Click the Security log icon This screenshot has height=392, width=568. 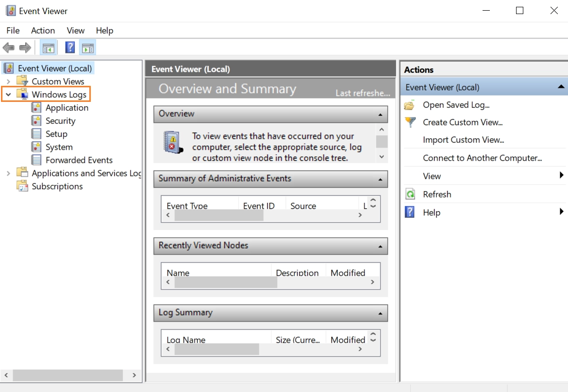point(36,120)
